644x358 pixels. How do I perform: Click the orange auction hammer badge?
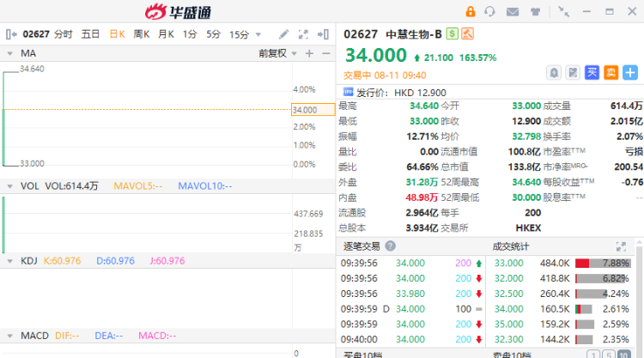pos(467,33)
